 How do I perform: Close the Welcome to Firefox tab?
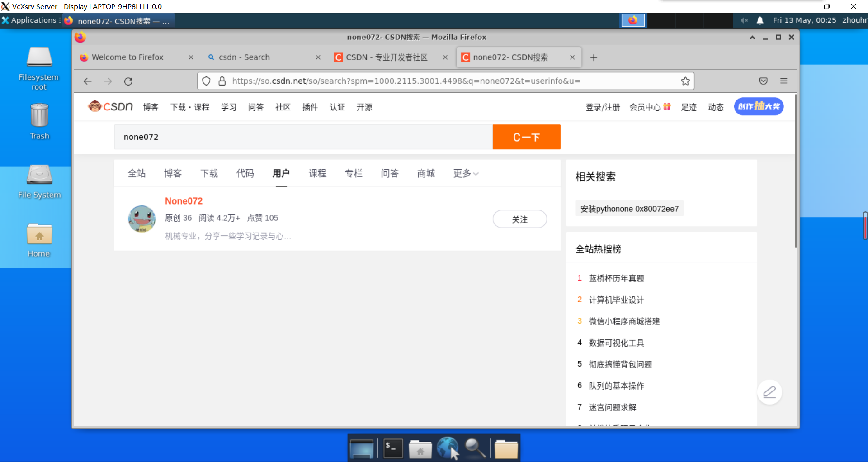(x=191, y=57)
